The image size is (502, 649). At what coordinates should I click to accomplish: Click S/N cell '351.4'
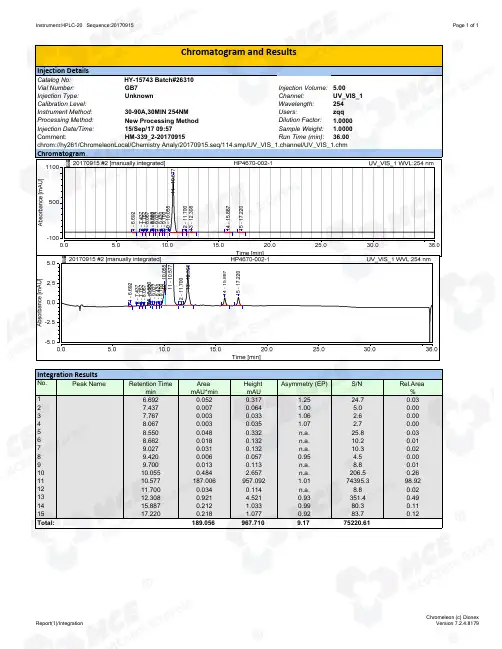pyautogui.click(x=358, y=498)
